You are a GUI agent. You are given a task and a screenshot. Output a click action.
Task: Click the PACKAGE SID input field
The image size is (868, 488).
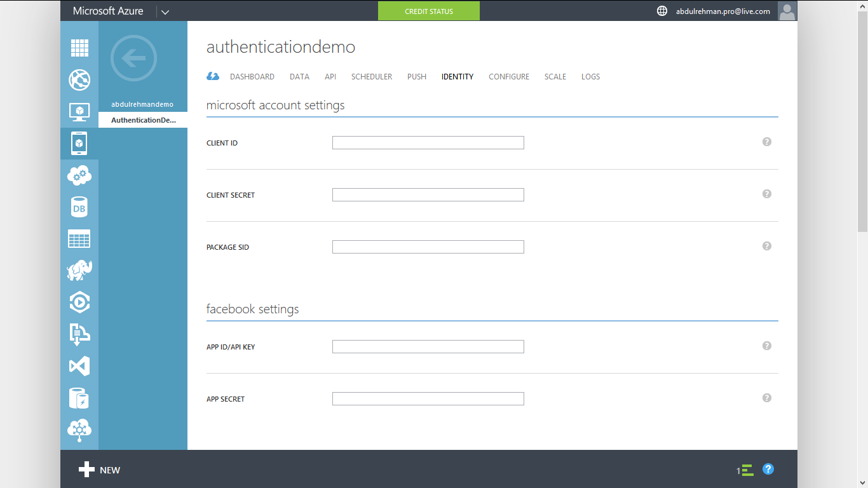[428, 247]
